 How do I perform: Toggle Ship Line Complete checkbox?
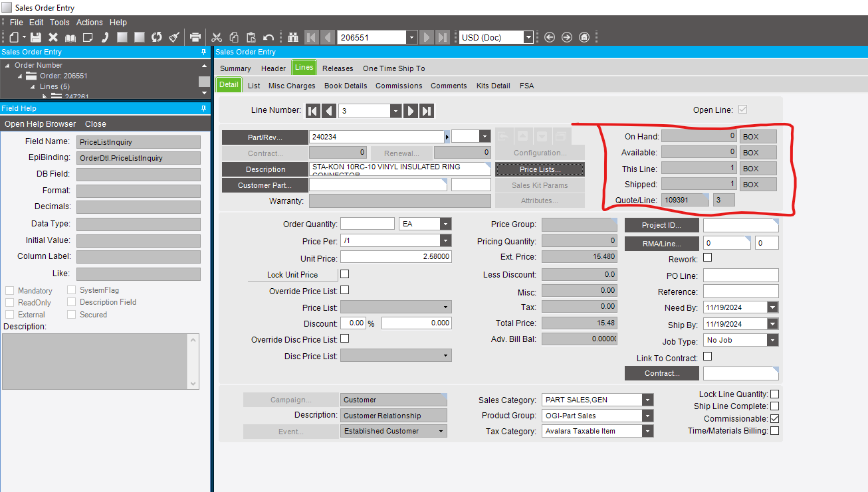click(x=774, y=406)
